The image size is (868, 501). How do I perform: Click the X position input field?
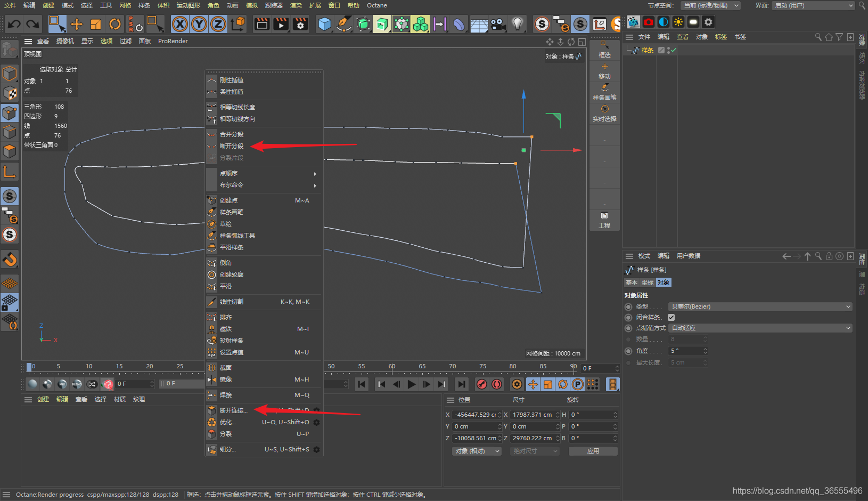click(477, 415)
